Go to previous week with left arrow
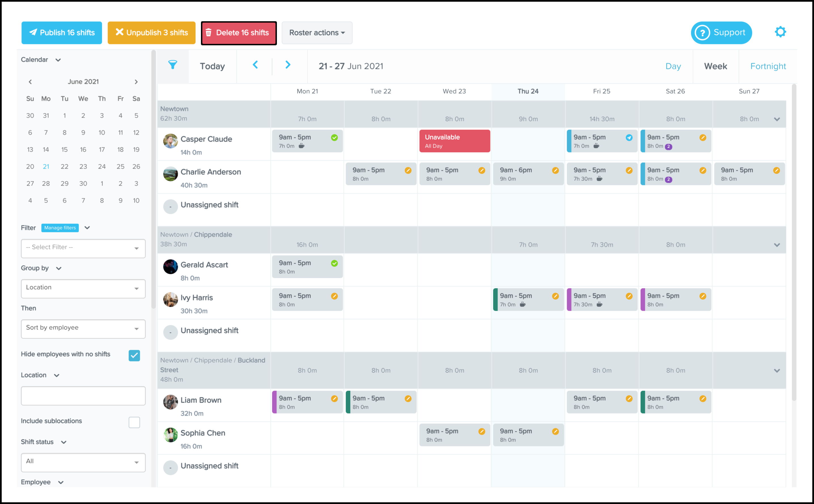 [255, 65]
